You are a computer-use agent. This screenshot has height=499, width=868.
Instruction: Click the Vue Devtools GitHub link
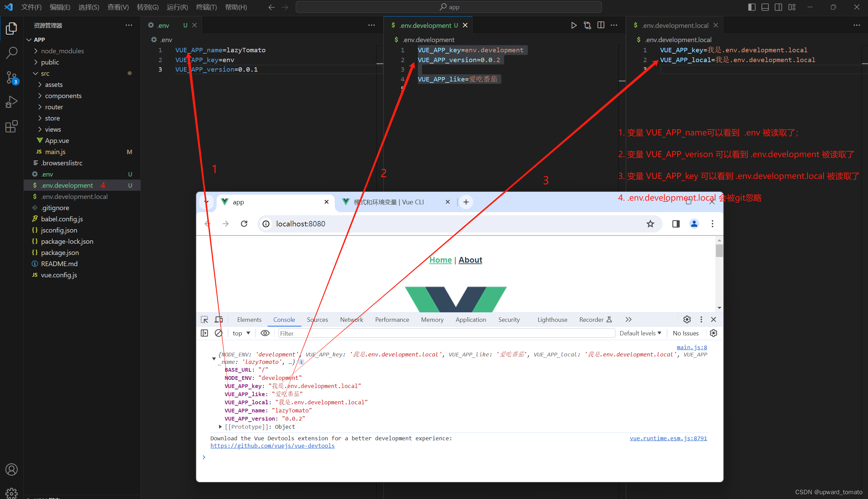coord(275,446)
